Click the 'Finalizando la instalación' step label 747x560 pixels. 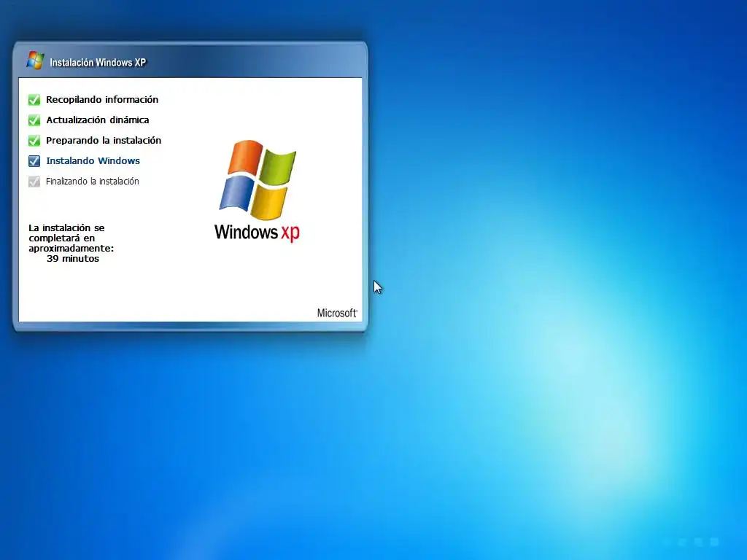point(93,182)
